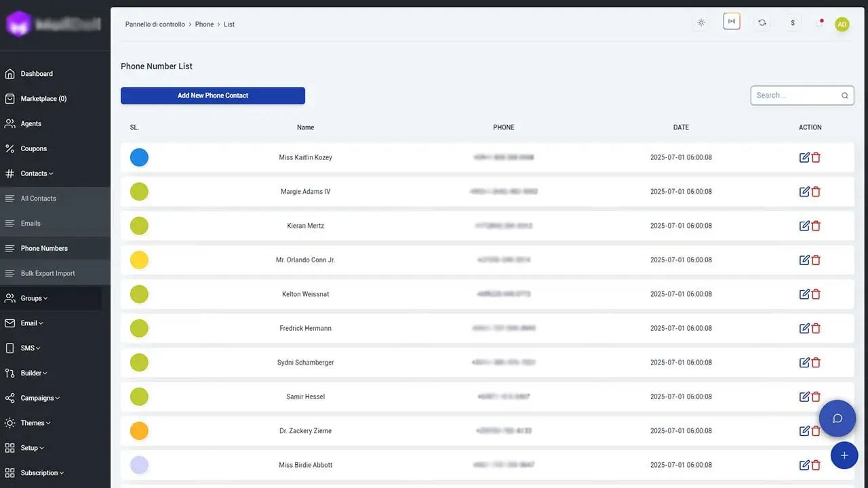Open the chat bubble floating button
The image size is (868, 488).
(x=837, y=418)
